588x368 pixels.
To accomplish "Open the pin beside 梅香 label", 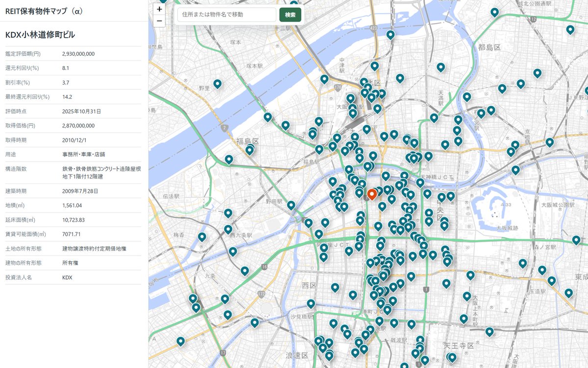I will pyautogui.click(x=202, y=237).
